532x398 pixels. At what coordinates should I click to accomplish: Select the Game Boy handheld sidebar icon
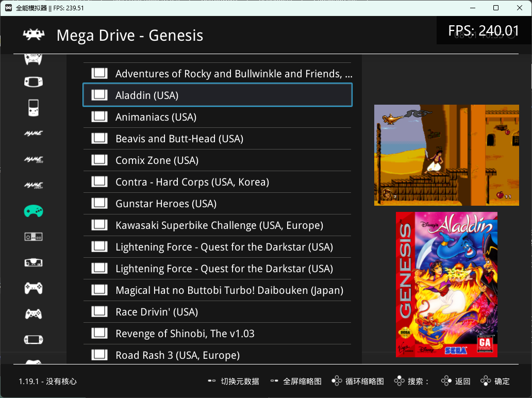(x=34, y=108)
